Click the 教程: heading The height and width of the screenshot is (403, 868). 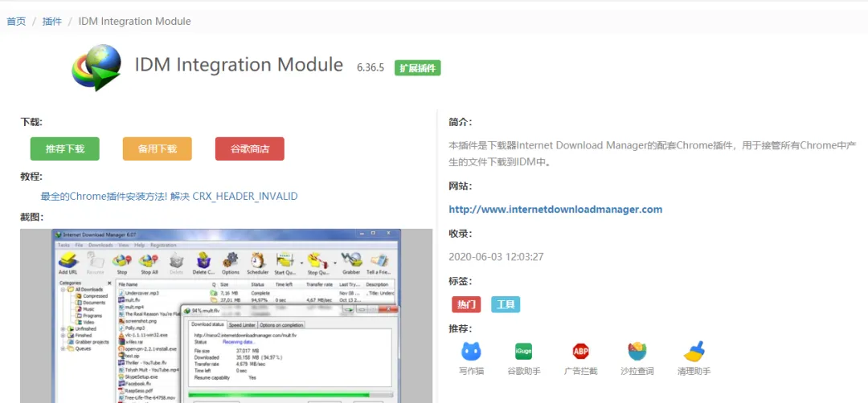tap(31, 177)
